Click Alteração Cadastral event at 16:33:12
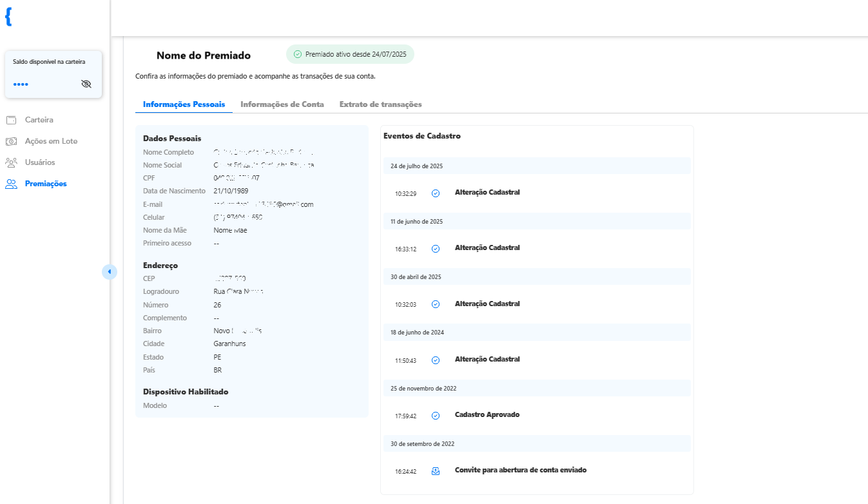Viewport: 868px width, 504px height. [x=487, y=247]
